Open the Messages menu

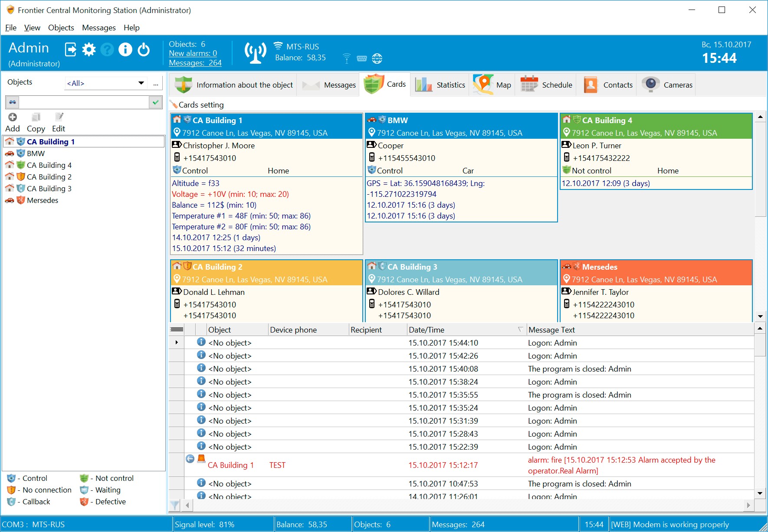pos(99,28)
